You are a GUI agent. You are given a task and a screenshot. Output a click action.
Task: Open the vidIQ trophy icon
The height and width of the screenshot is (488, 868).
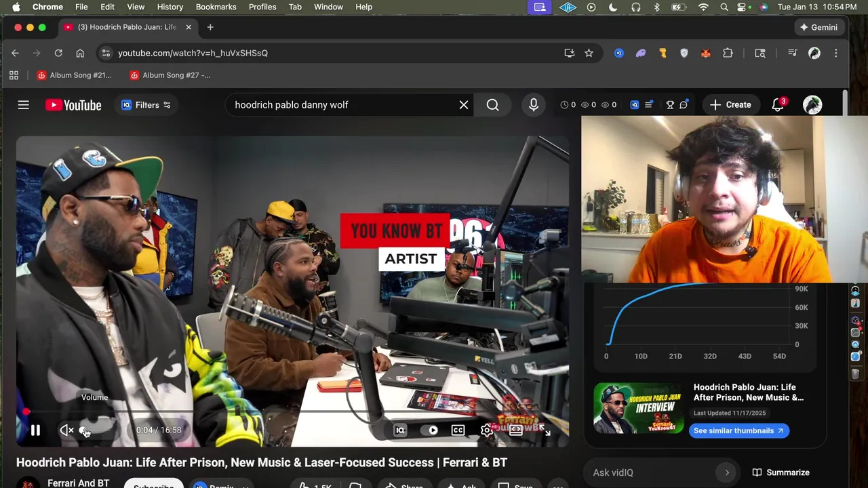pyautogui.click(x=670, y=105)
